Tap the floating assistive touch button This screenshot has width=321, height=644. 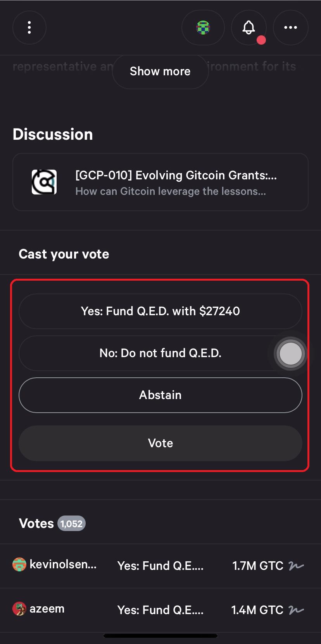pyautogui.click(x=290, y=354)
